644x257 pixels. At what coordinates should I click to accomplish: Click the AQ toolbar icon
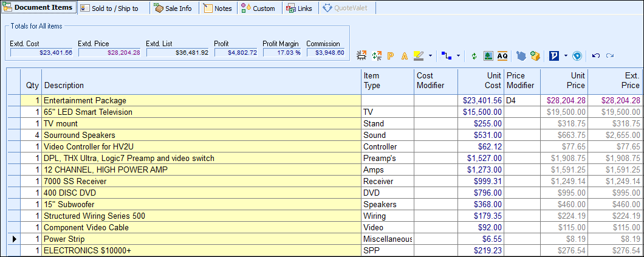pyautogui.click(x=502, y=56)
